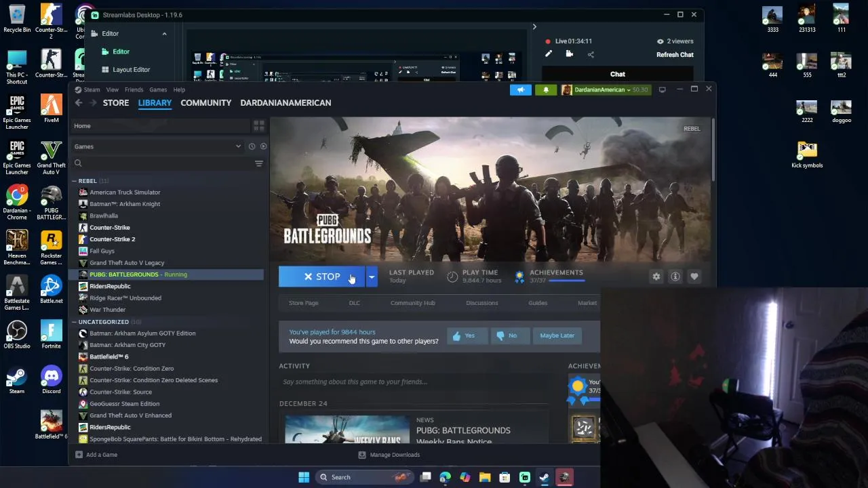Open Fortnite desktop shortcut
868x488 pixels.
[x=51, y=335]
